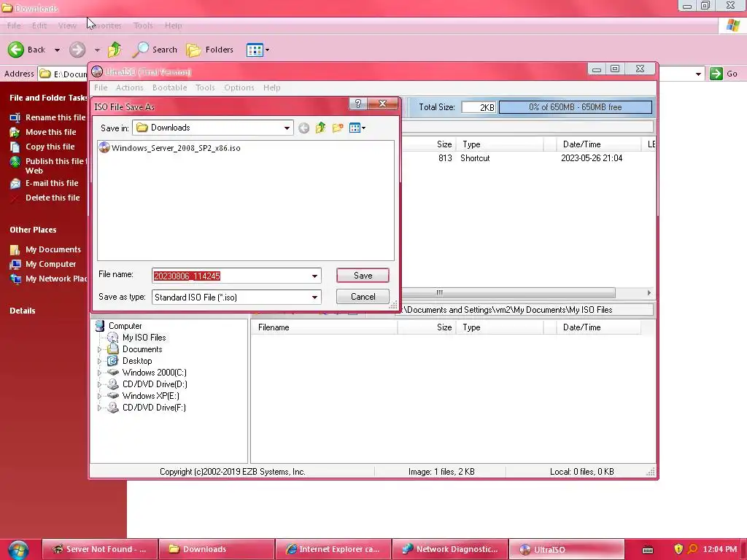
Task: Click the Save button
Action: [363, 275]
